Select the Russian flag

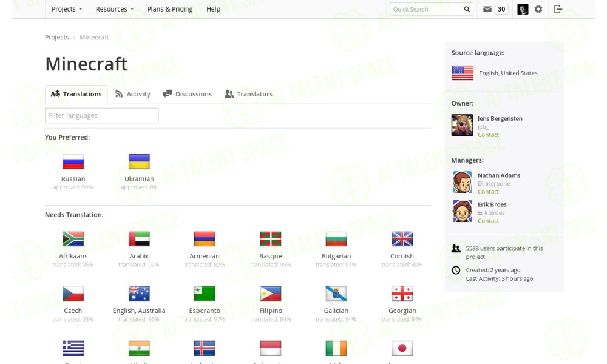73,162
